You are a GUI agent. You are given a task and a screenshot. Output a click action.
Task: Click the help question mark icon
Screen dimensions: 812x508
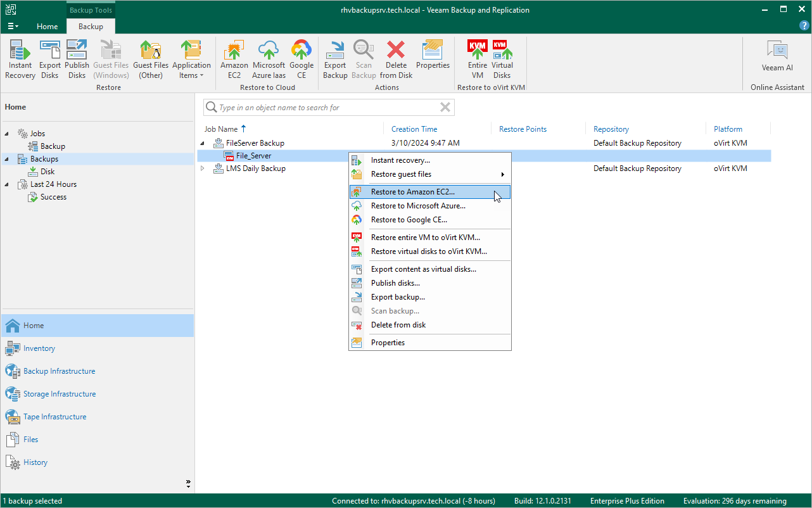(x=804, y=26)
